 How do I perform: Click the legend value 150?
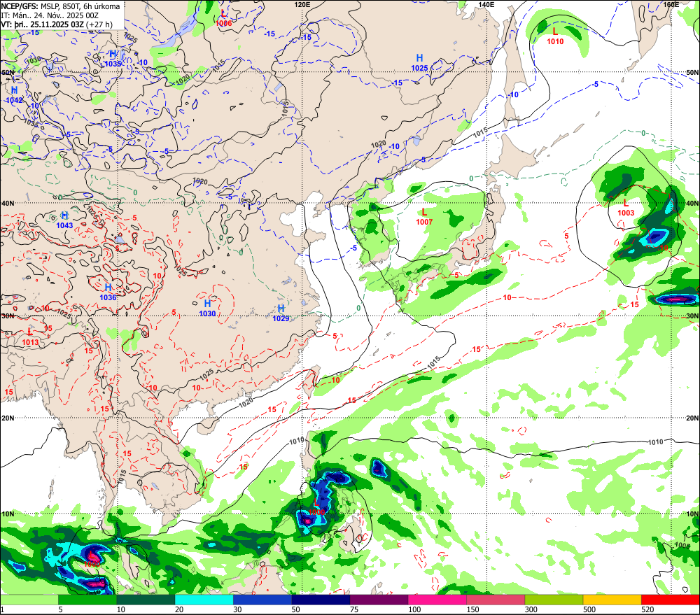[x=472, y=609]
